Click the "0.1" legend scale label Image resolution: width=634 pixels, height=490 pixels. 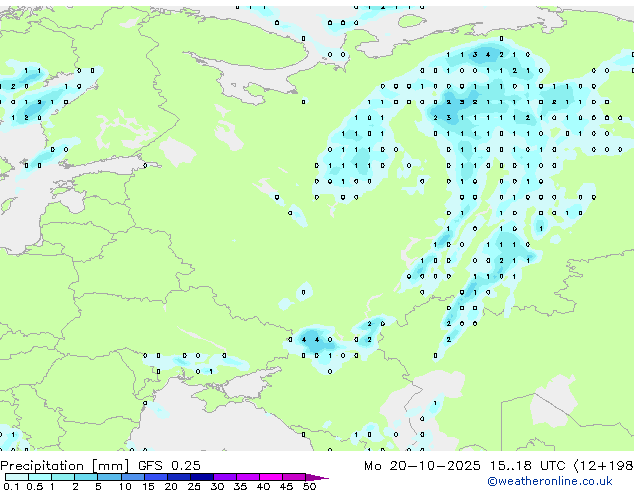coord(11,486)
